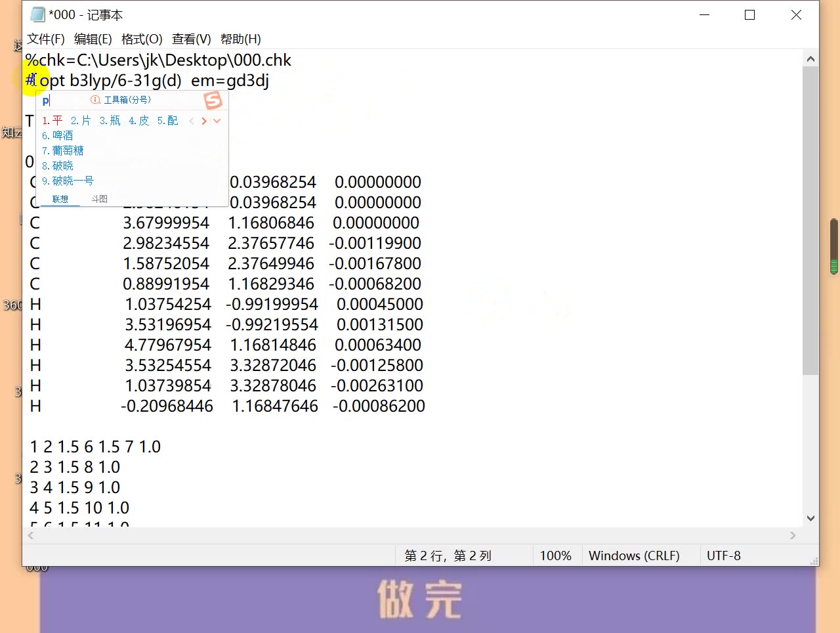Click connectivity line 1 2 1.5 6 1.5 7 1.0

[x=95, y=447]
